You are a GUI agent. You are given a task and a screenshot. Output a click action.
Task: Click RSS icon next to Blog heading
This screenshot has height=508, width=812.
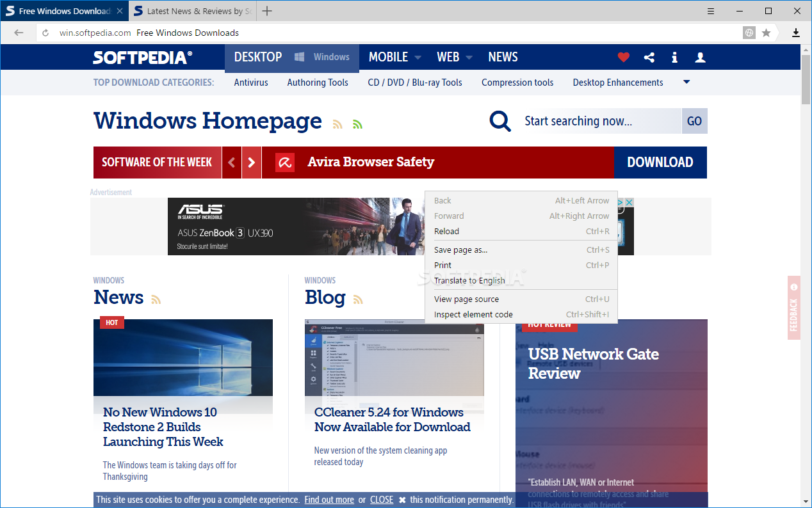358,299
